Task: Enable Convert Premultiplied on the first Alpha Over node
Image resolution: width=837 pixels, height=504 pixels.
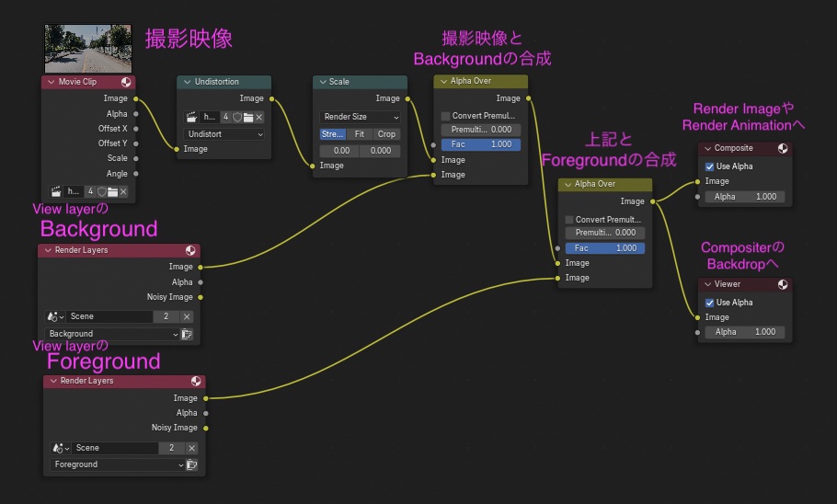Action: [445, 116]
